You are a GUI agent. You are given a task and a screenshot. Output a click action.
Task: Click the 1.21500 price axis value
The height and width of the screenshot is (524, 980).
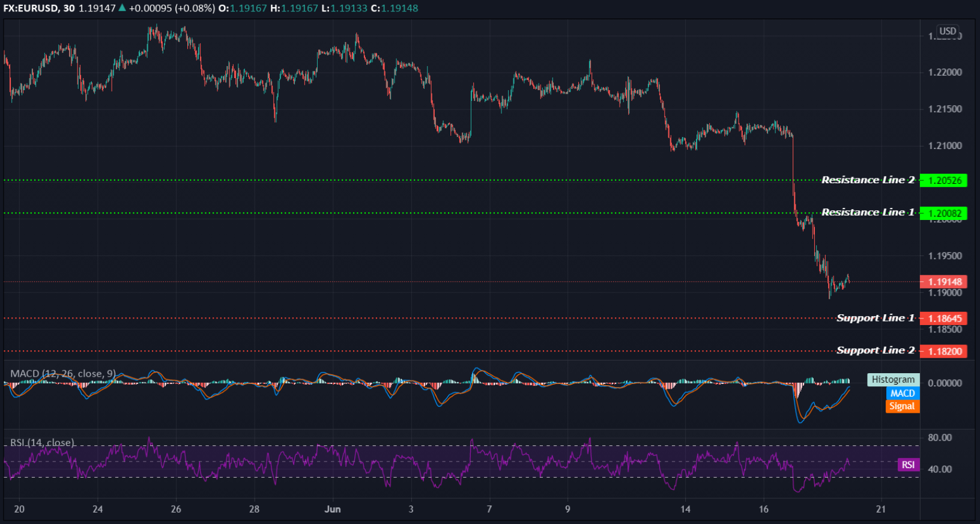[x=945, y=109]
